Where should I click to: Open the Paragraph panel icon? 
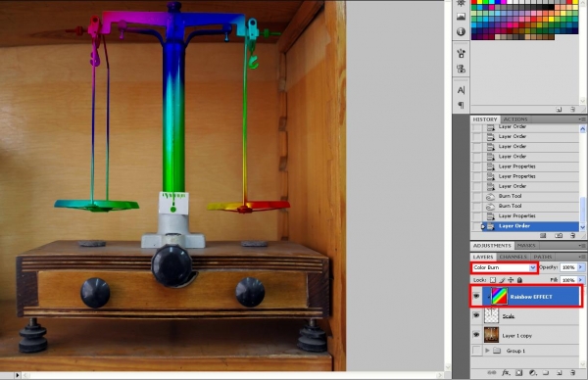point(461,105)
